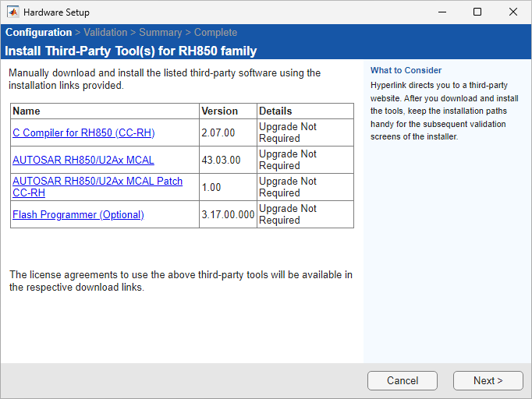The height and width of the screenshot is (399, 532).
Task: Select the Configuration step in the breadcrumb
Action: [x=39, y=32]
